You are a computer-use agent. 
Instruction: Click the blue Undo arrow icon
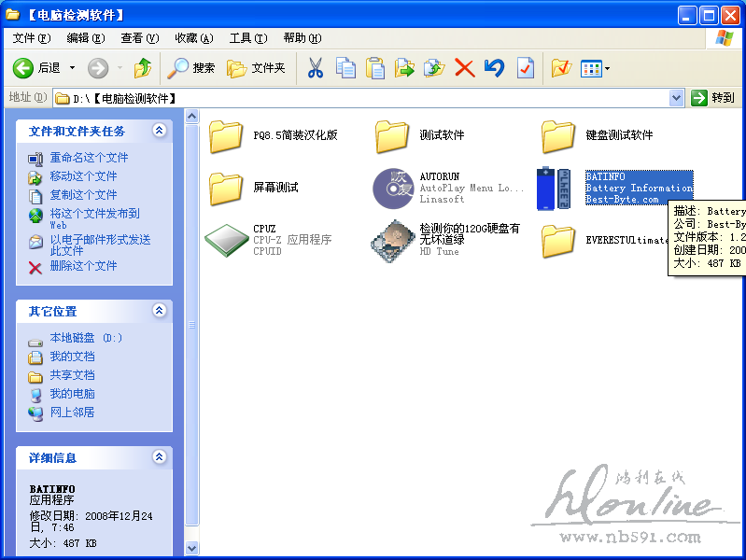[x=494, y=68]
